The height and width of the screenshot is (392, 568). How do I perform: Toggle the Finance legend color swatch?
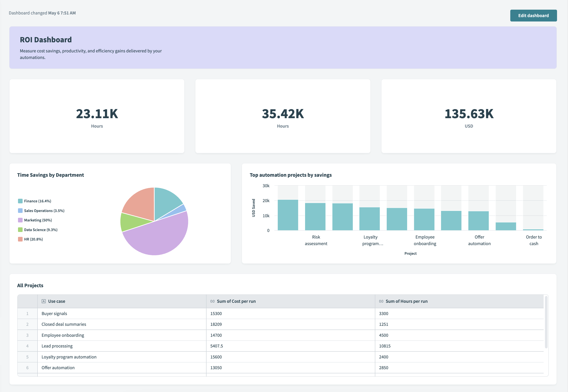pyautogui.click(x=20, y=201)
